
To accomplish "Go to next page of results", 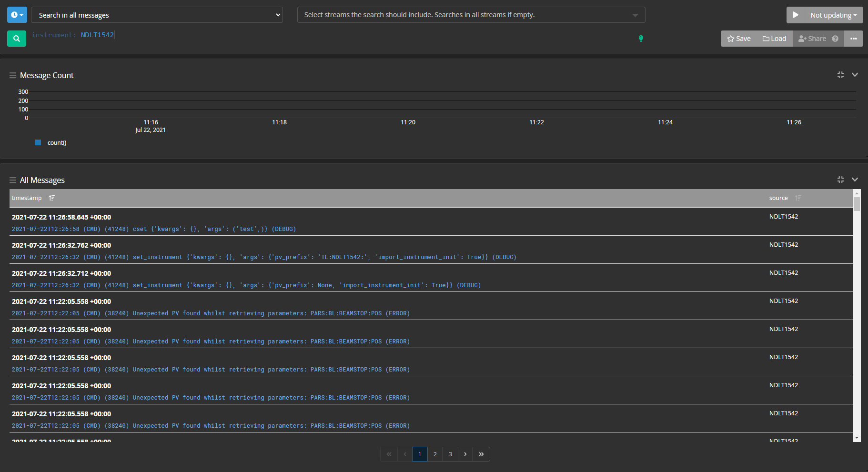I will (x=465, y=454).
